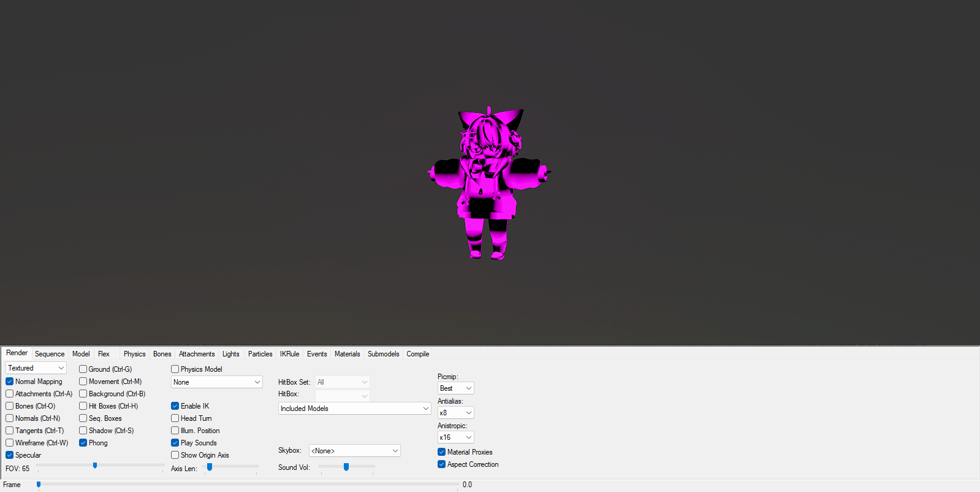Viewport: 980px width, 492px height.
Task: Enable the Normals (Ctrl-N) checkbox
Action: (10, 418)
